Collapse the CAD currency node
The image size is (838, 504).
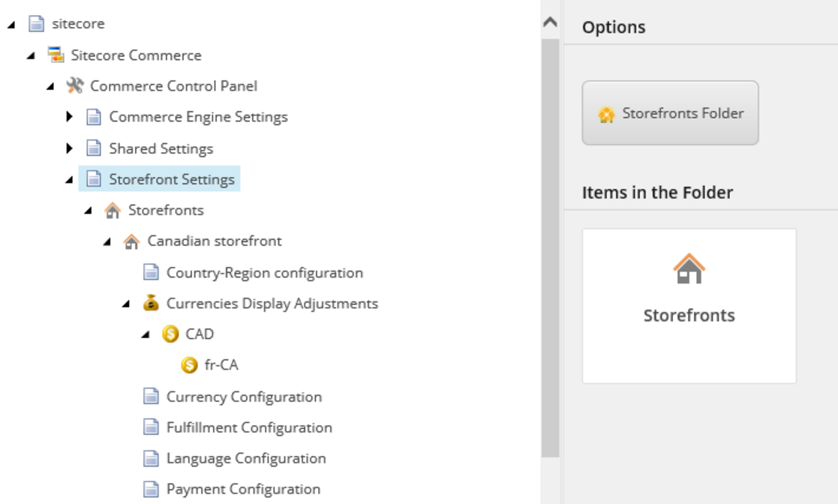pos(146,334)
